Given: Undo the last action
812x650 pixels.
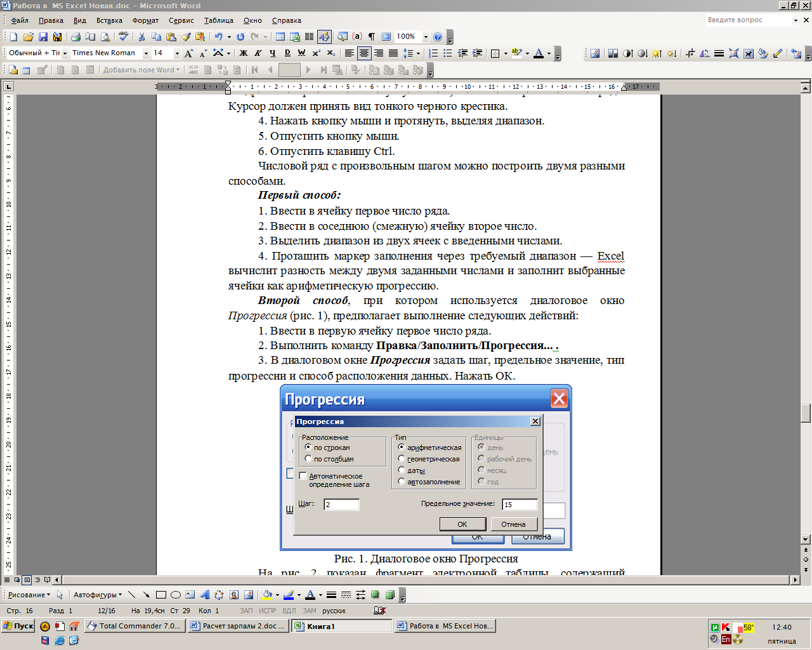Looking at the screenshot, I should click(x=218, y=37).
